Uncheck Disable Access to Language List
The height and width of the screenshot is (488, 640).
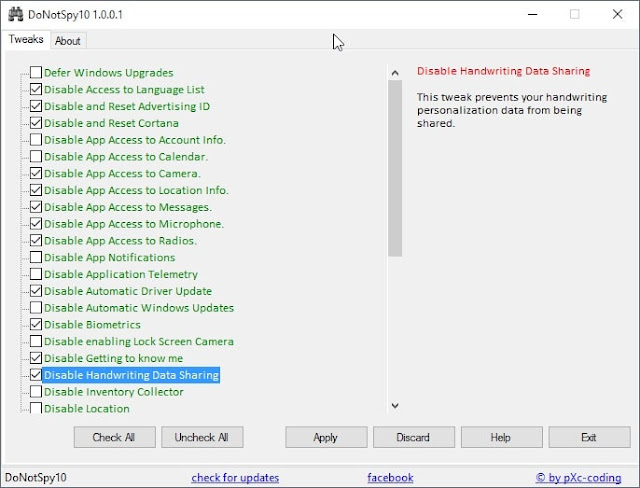(36, 89)
